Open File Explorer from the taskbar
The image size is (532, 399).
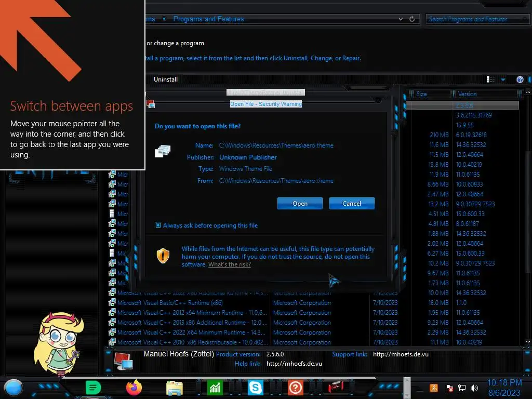click(175, 388)
